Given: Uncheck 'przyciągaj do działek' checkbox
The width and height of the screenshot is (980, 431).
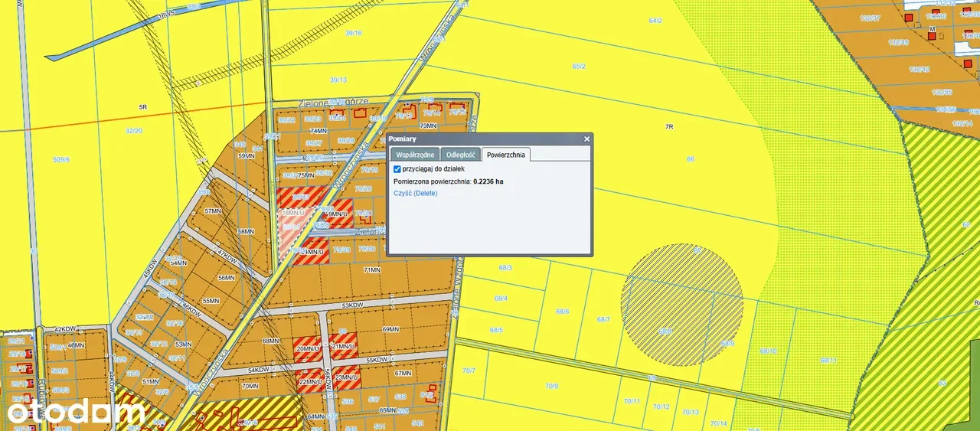Looking at the screenshot, I should click(x=397, y=169).
